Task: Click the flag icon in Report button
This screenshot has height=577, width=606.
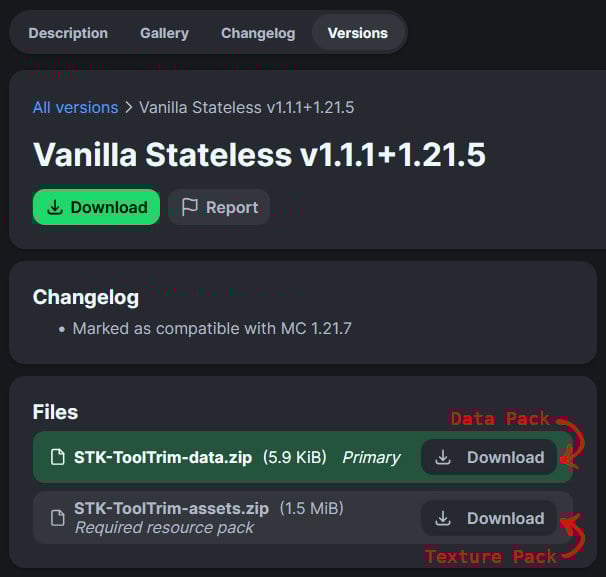Action: (x=190, y=207)
